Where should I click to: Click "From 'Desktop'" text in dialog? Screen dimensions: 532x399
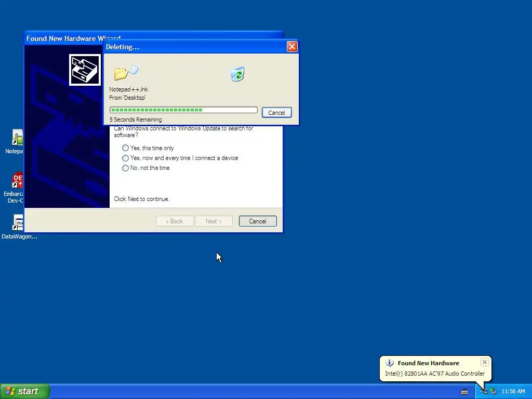(127, 98)
